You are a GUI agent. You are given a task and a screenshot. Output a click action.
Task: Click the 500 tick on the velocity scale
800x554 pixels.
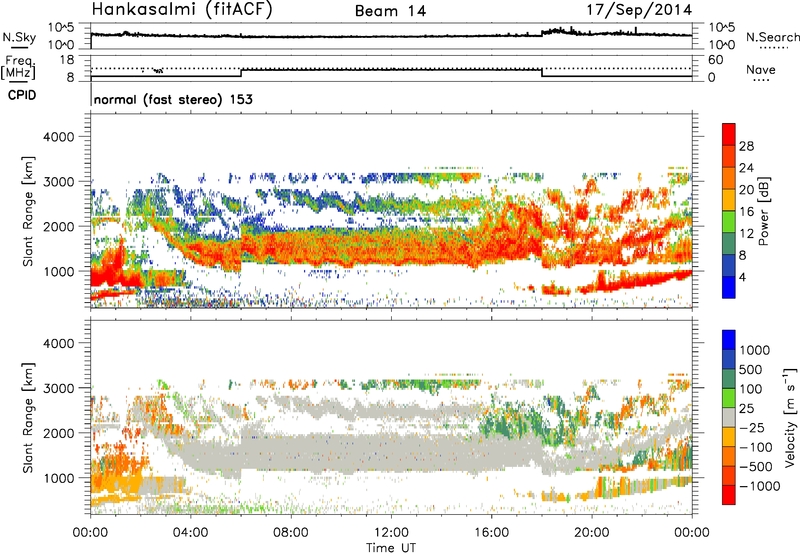[750, 369]
